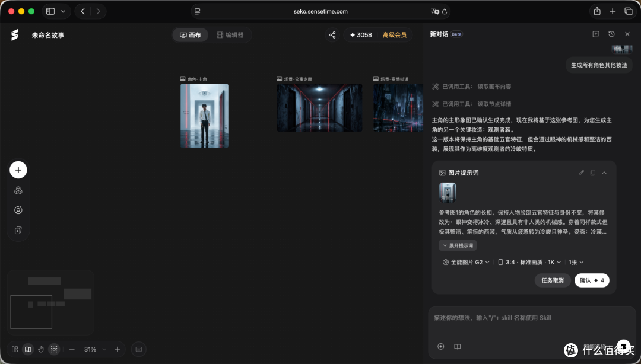Select the hand pan tool

(x=41, y=349)
